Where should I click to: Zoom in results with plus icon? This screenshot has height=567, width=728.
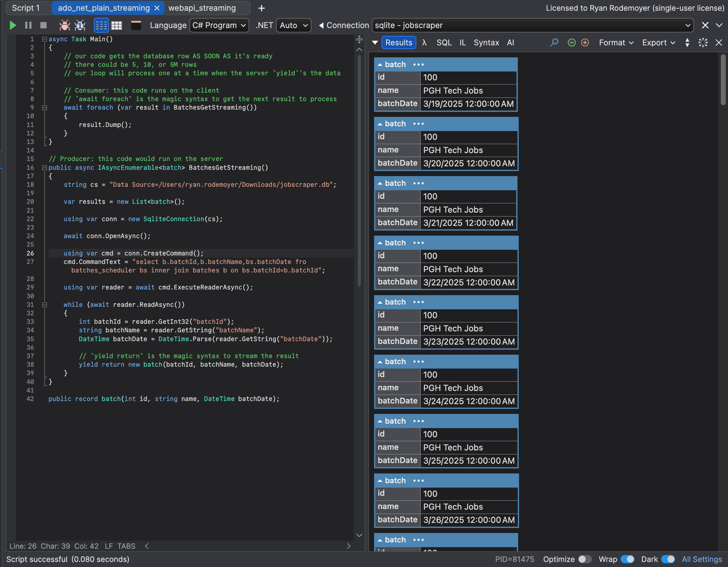(x=585, y=43)
